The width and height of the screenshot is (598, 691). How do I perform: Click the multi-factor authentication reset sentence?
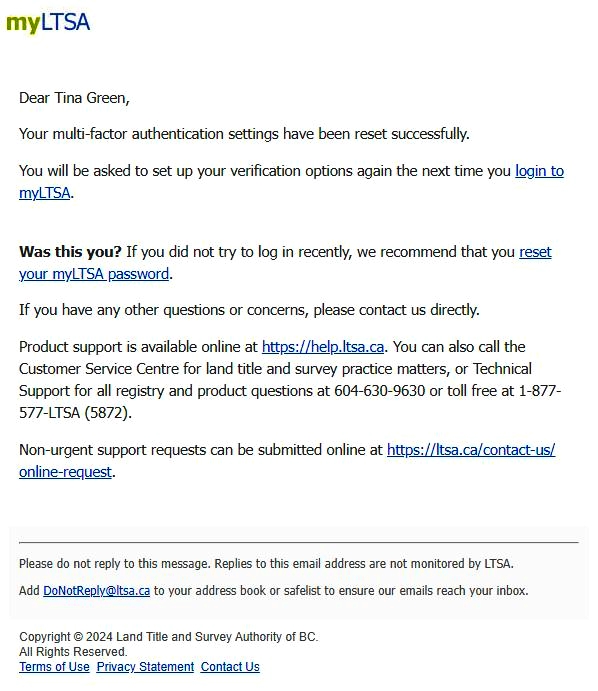click(244, 134)
